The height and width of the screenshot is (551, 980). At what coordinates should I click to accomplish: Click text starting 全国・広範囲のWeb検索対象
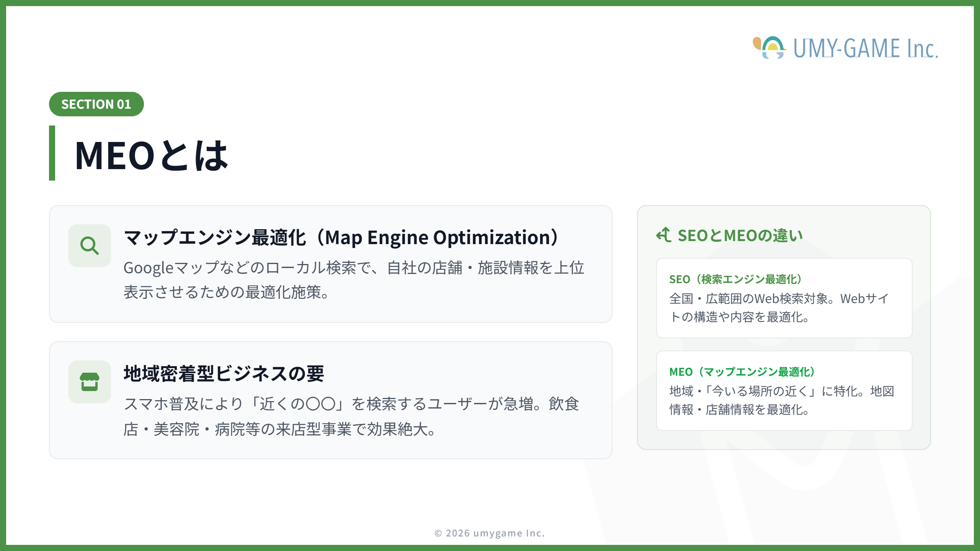click(779, 308)
